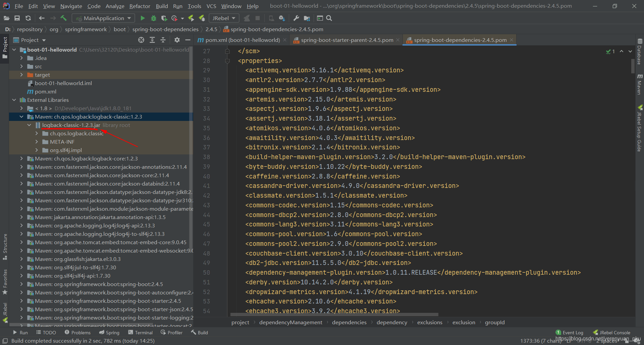Close the spring-boot-dependencies-2.4.5.pom tab
The width and height of the screenshot is (644, 345).
(x=512, y=40)
